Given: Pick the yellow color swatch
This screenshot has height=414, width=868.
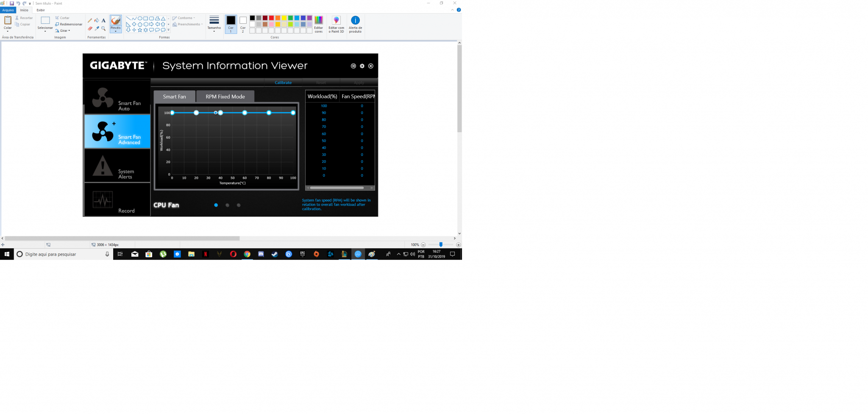Looking at the screenshot, I should tap(284, 18).
